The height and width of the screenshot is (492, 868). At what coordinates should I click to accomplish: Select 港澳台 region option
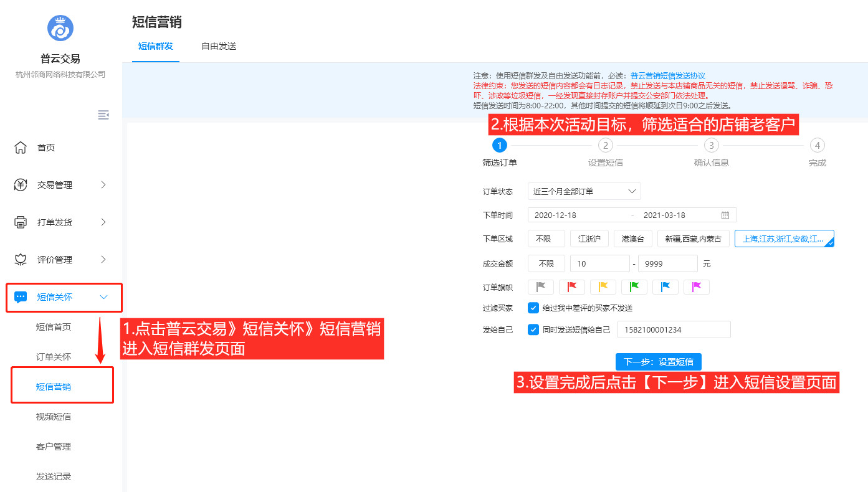[x=633, y=239]
